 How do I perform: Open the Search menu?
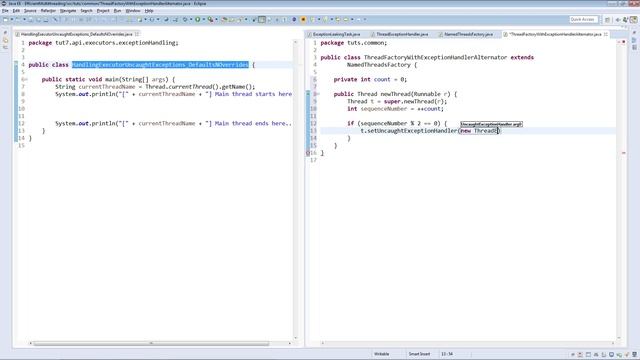click(x=86, y=11)
